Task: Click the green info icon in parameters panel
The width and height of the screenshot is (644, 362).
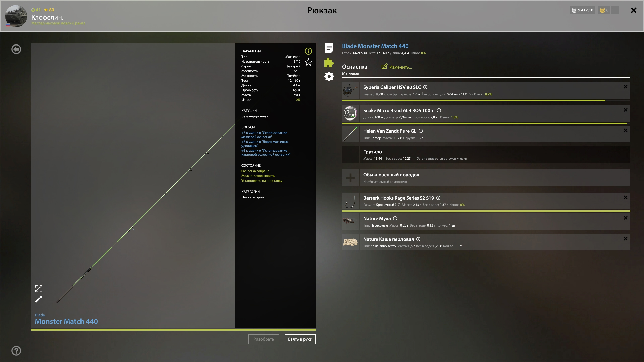Action: pos(308,51)
